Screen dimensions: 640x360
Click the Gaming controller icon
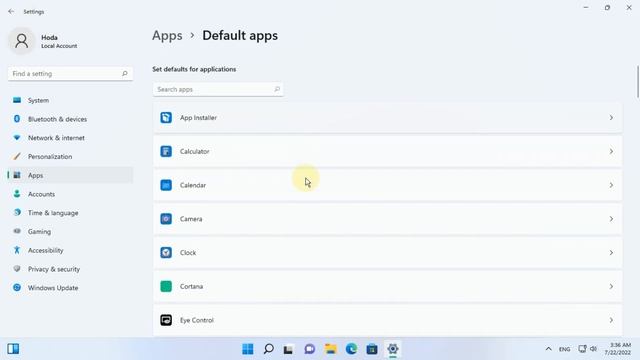coord(17,231)
